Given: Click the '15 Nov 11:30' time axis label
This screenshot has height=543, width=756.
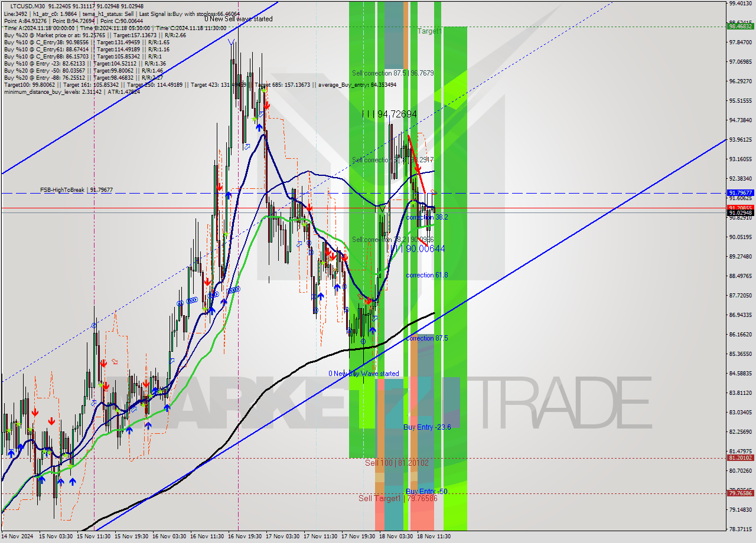Looking at the screenshot, I should [94, 537].
